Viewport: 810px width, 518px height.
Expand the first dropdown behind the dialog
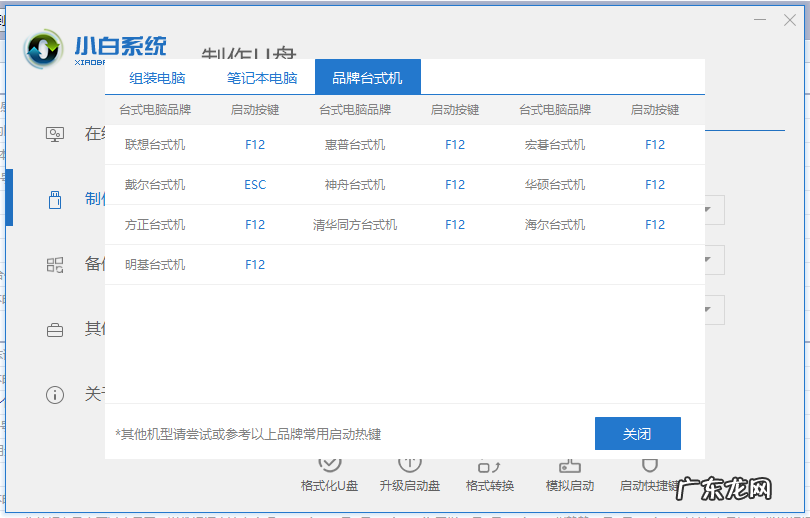coord(714,210)
